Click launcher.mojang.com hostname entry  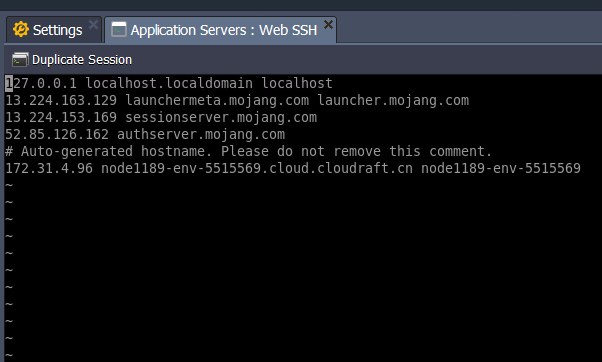point(393,101)
